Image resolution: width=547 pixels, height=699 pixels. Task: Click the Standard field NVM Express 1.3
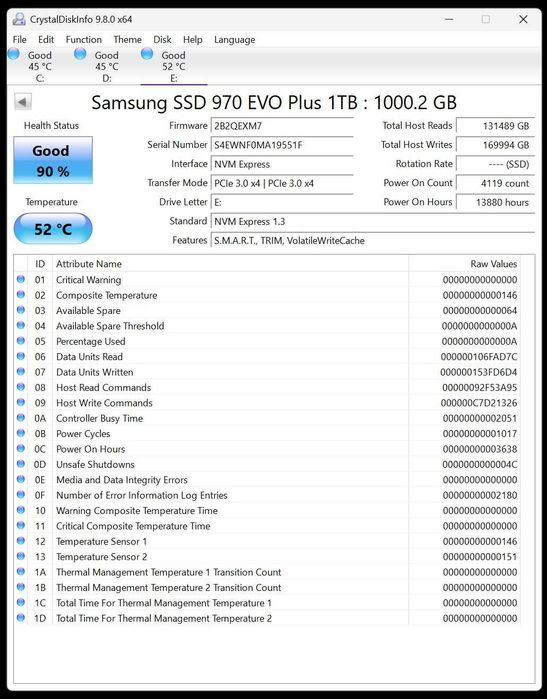coord(372,222)
